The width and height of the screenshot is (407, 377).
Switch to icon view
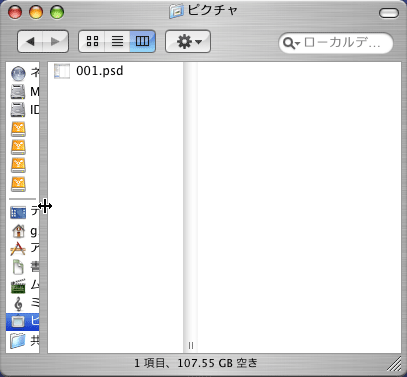[x=92, y=41]
